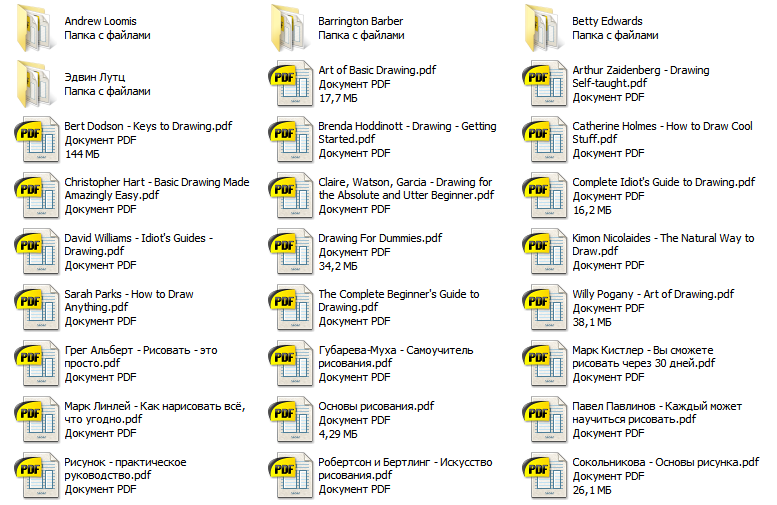Viewport: 777px width, 505px height.
Task: Select name David Williams - Idiot's Guides - Drawing
Action: pyautogui.click(x=139, y=245)
